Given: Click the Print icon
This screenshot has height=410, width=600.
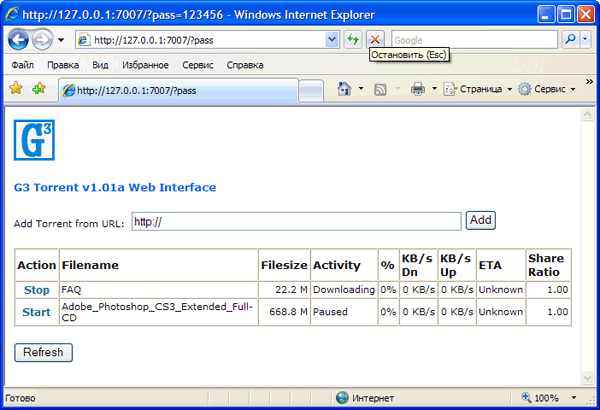Looking at the screenshot, I should point(418,89).
